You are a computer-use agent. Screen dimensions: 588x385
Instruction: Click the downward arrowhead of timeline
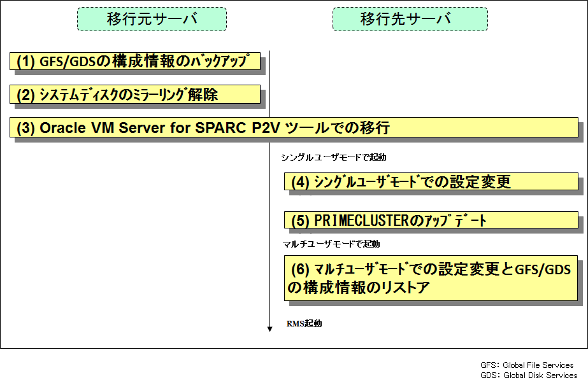pos(269,329)
